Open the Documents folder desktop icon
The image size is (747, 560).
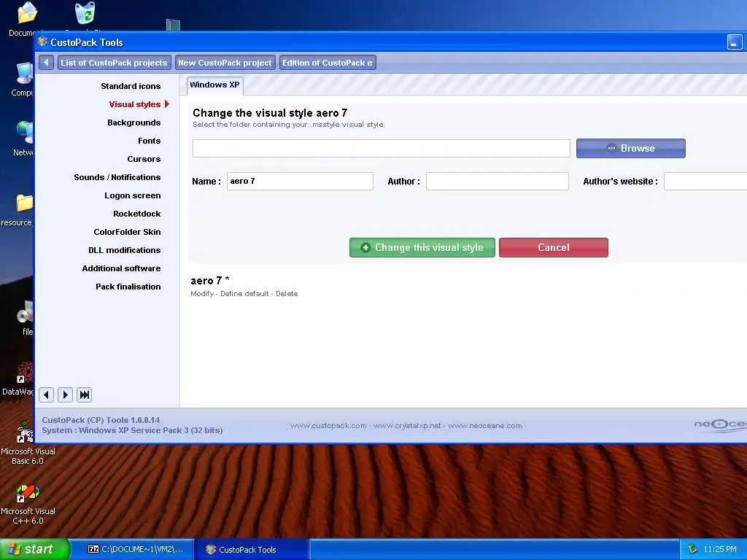[27, 13]
